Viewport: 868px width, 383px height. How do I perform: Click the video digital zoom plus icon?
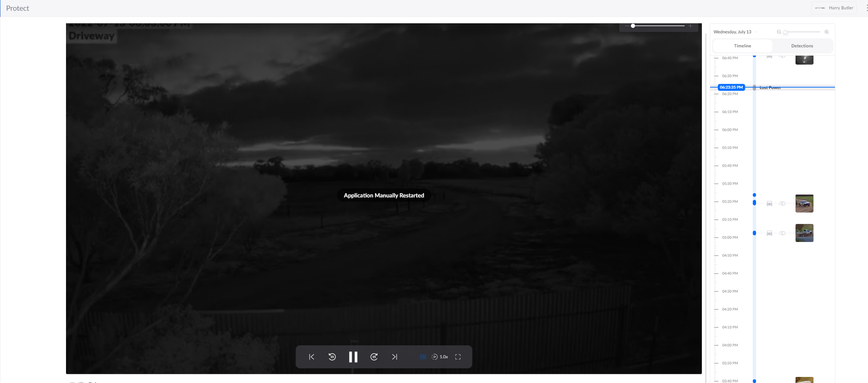coord(690,26)
